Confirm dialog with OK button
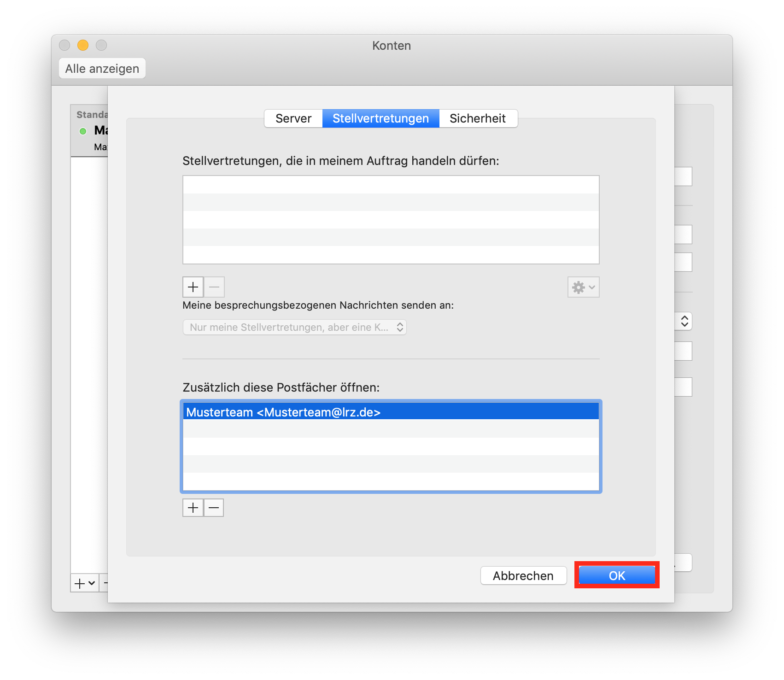Viewport: 784px width, 680px height. point(617,575)
